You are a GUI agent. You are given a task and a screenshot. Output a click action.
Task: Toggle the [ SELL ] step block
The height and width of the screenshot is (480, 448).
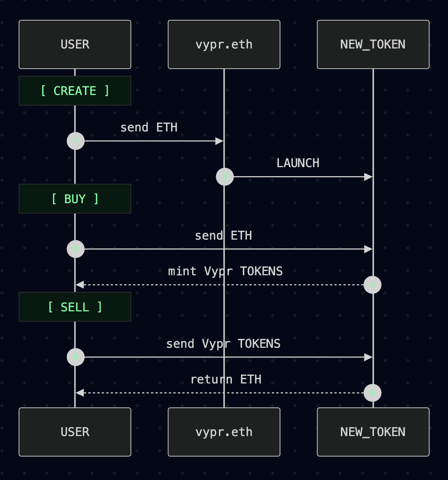[75, 307]
